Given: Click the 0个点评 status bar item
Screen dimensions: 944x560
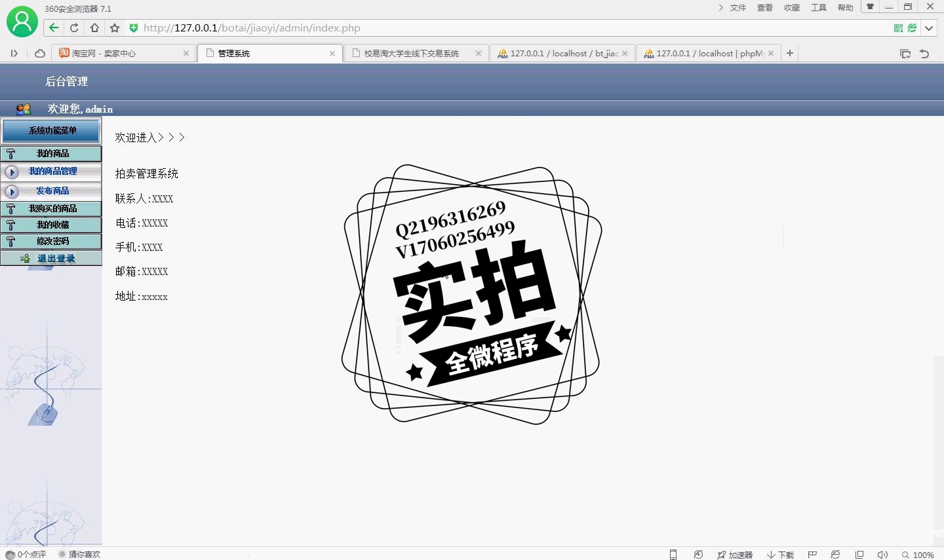Looking at the screenshot, I should [26, 554].
